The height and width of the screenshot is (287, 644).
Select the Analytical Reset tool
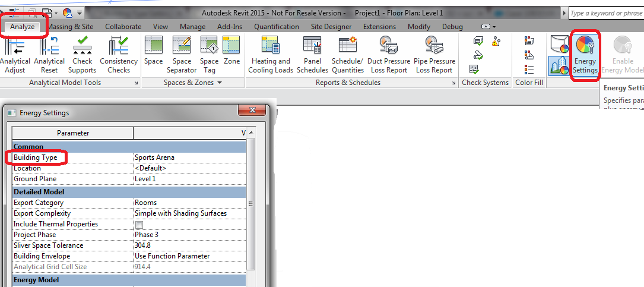[x=49, y=55]
